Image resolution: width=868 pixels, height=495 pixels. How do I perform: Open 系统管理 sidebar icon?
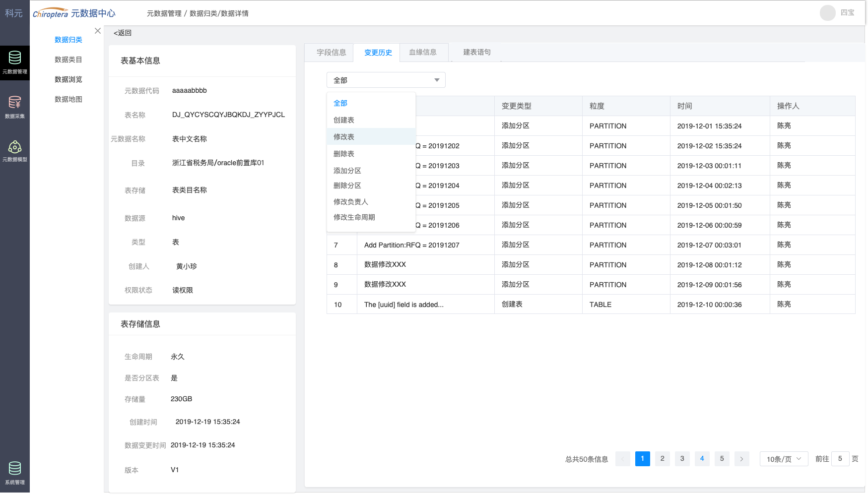click(15, 472)
